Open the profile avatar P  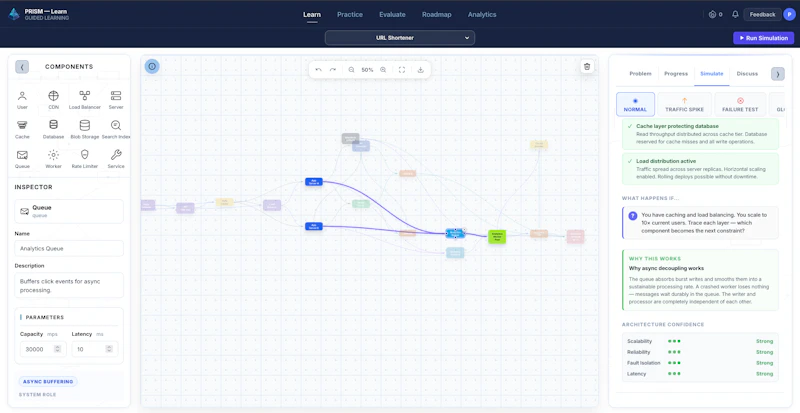[789, 14]
